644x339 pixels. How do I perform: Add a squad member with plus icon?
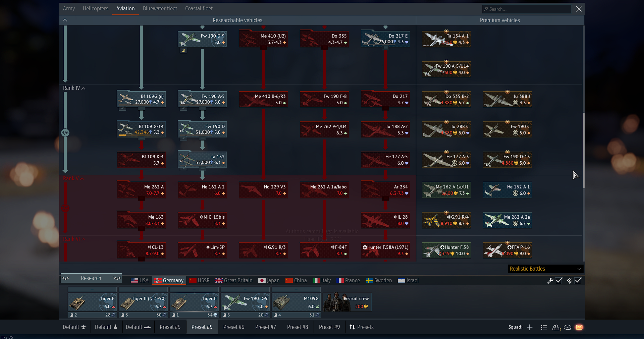pyautogui.click(x=530, y=327)
